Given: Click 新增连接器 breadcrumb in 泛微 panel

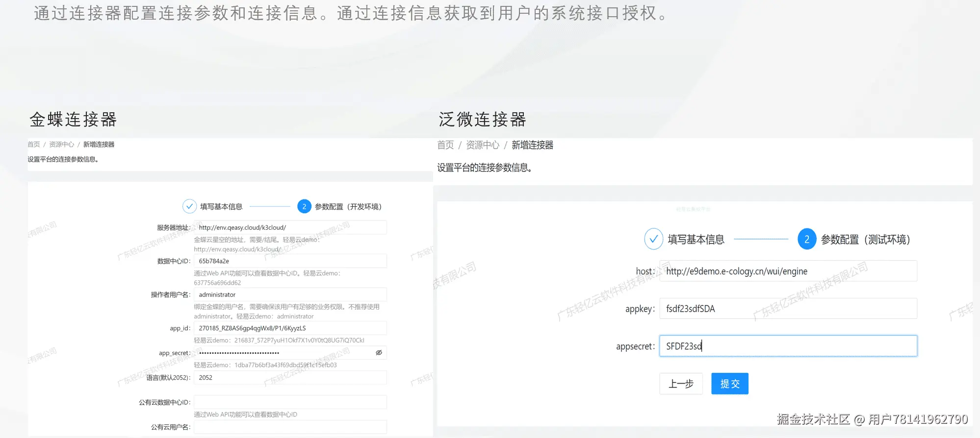Looking at the screenshot, I should (x=532, y=145).
